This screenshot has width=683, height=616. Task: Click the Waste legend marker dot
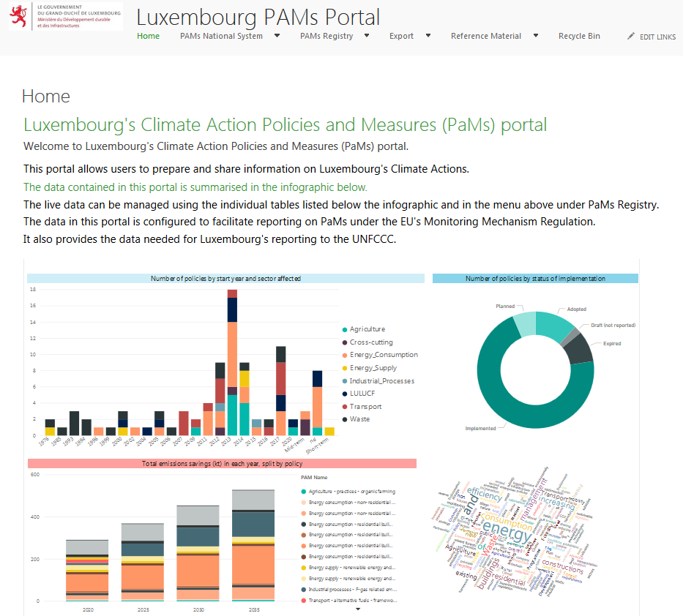pyautogui.click(x=345, y=419)
